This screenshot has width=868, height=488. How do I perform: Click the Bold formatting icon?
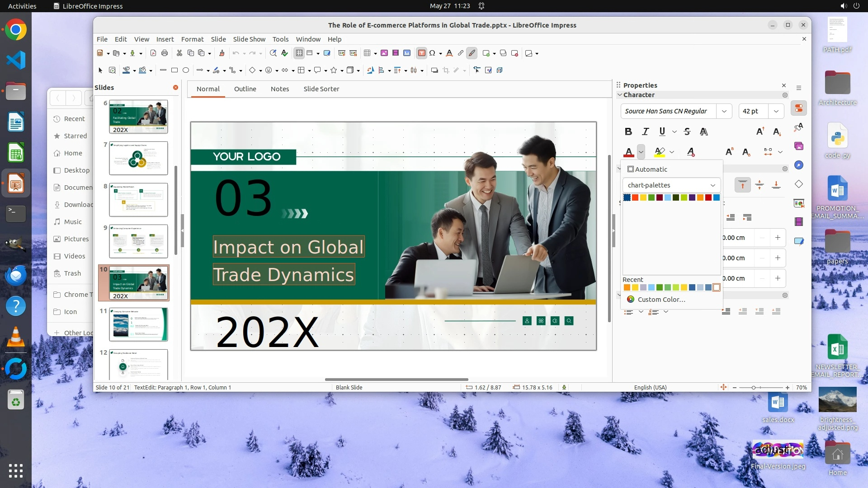point(628,131)
